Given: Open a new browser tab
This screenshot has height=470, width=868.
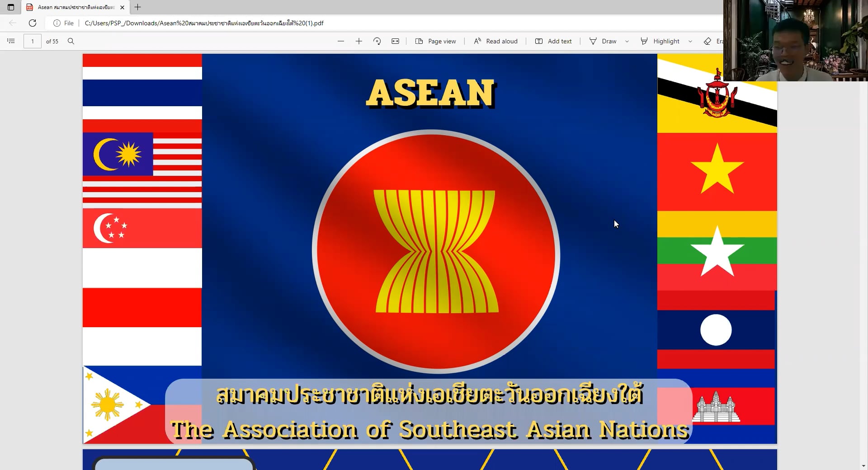Looking at the screenshot, I should click(x=138, y=7).
